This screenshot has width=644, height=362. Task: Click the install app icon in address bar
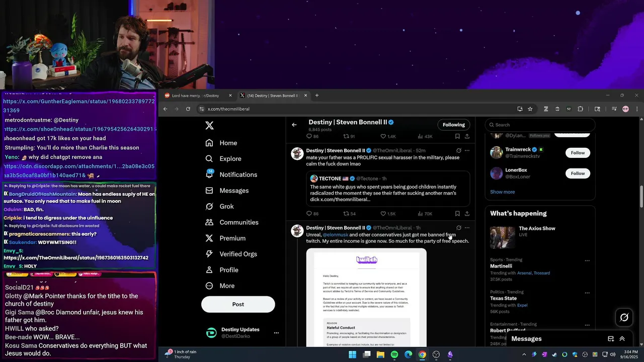[520, 109]
